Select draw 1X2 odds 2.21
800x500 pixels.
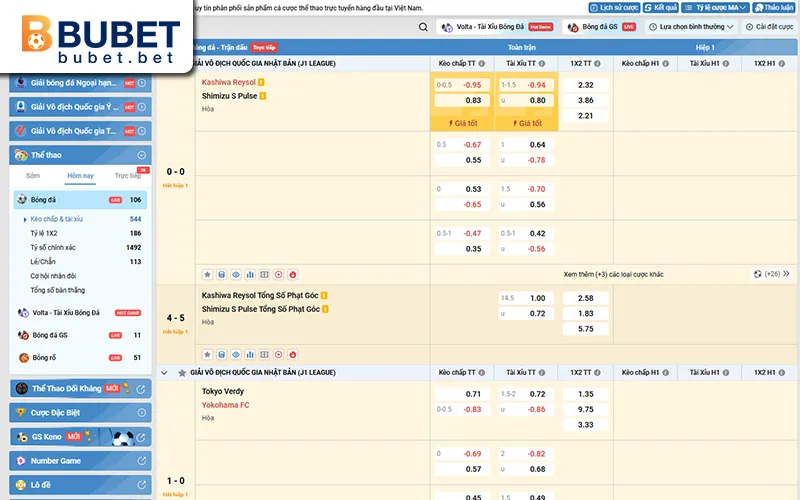[586, 116]
